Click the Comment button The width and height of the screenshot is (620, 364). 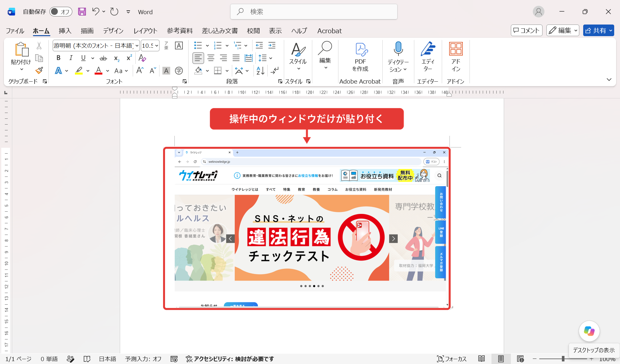click(526, 30)
